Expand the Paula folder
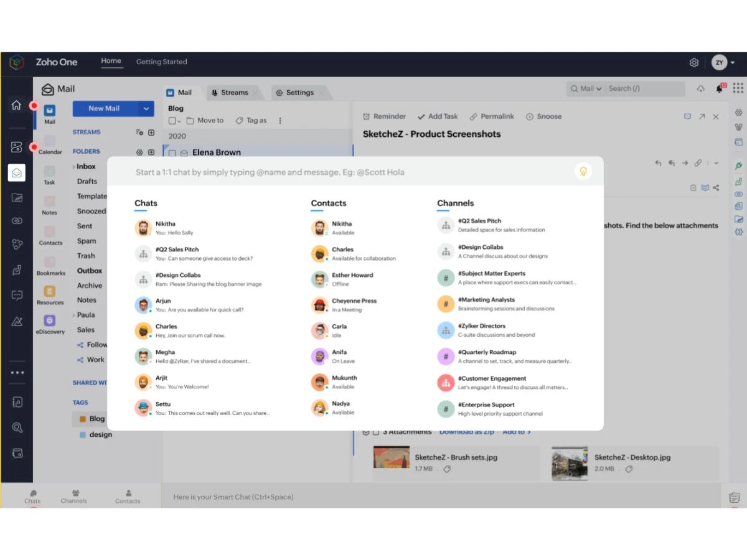 (x=73, y=315)
